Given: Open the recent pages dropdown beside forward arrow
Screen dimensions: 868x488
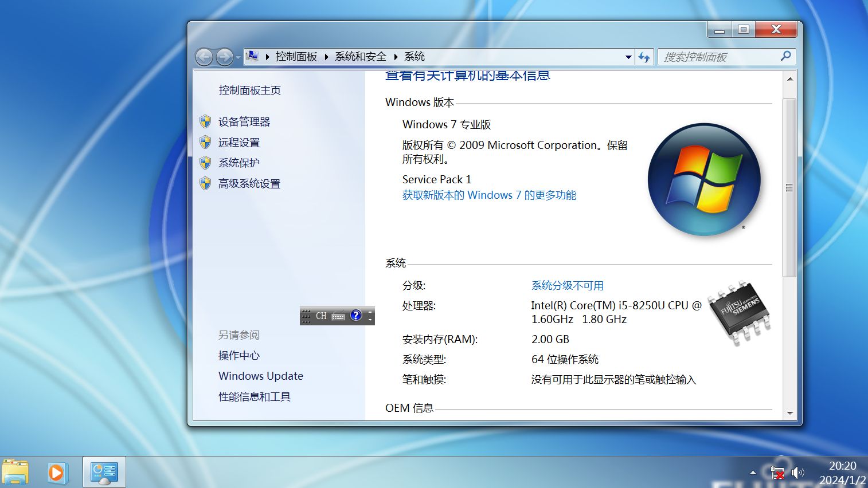Looking at the screenshot, I should coord(238,57).
